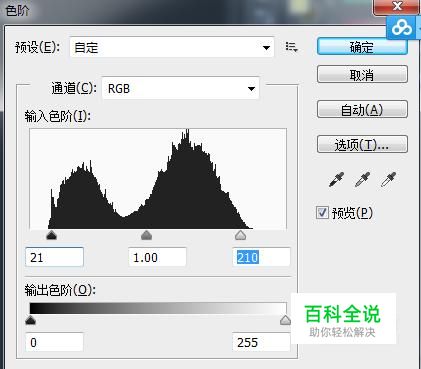Click the 输出色阶(O) label
The width and height of the screenshot is (421, 369).
coord(60,290)
